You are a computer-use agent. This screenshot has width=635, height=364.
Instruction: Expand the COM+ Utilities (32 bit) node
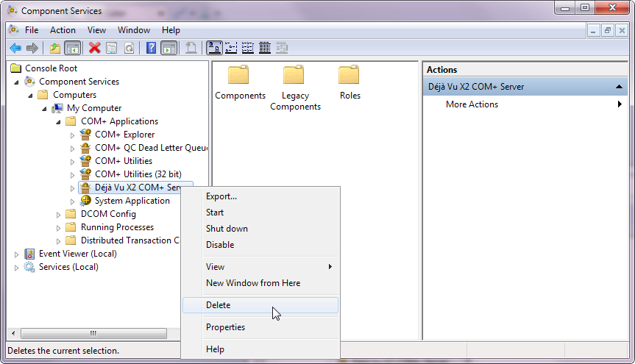click(72, 175)
